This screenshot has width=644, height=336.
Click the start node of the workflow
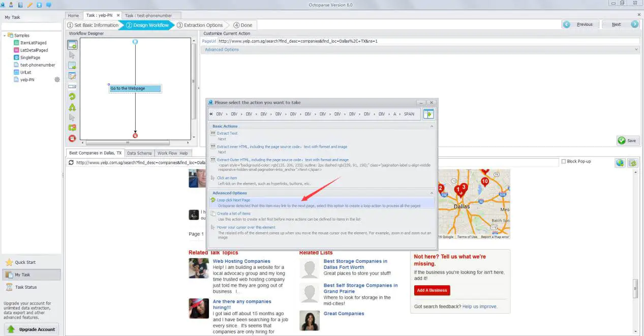point(135,42)
